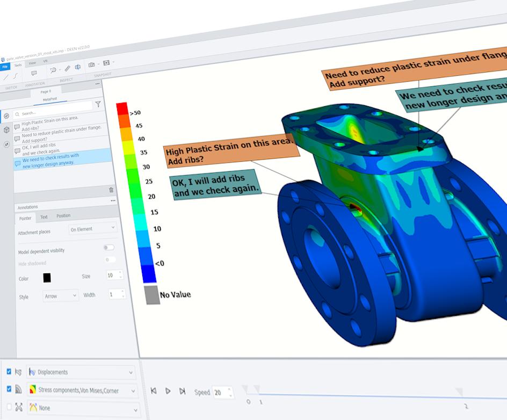Switch to the Position tab
The height and width of the screenshot is (420, 507).
[x=63, y=216]
